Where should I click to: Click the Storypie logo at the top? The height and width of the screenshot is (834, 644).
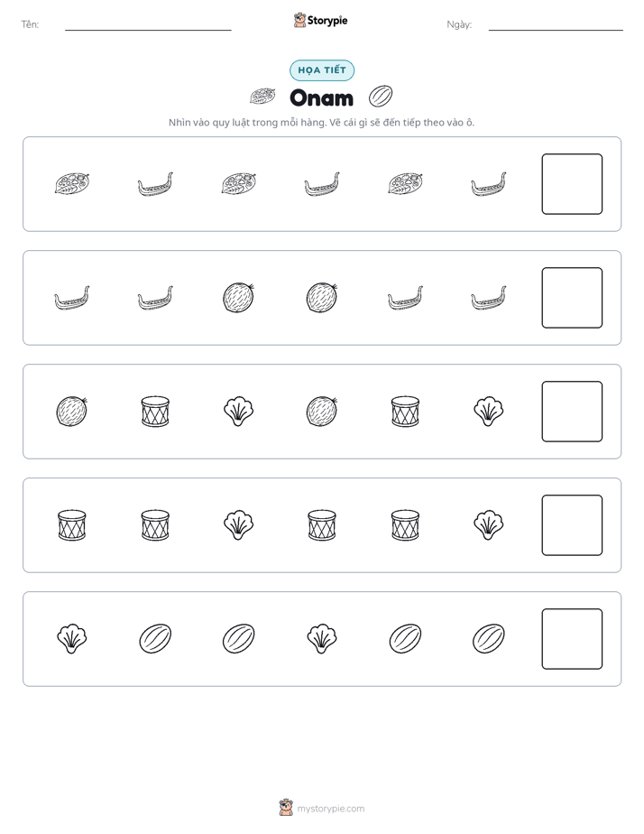(x=321, y=21)
